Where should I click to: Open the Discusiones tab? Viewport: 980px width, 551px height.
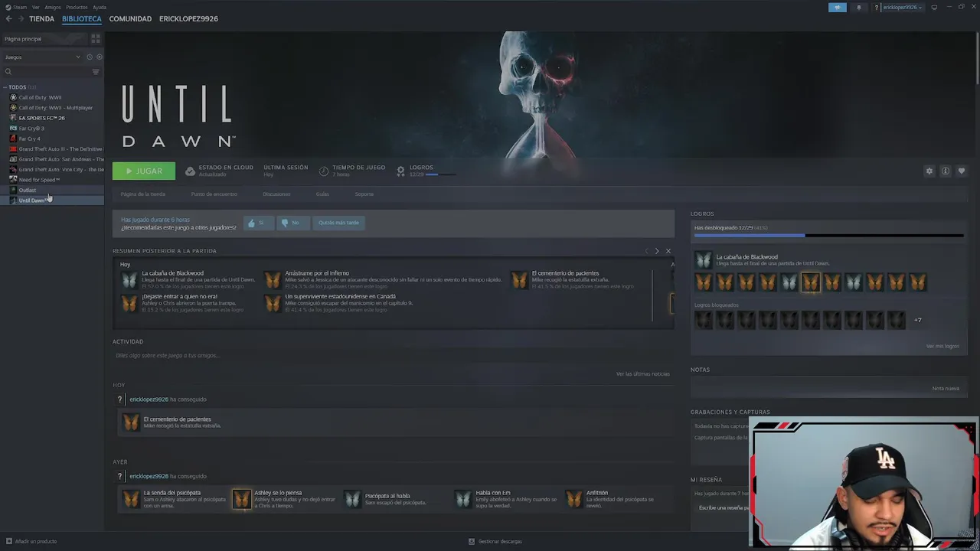(x=276, y=194)
